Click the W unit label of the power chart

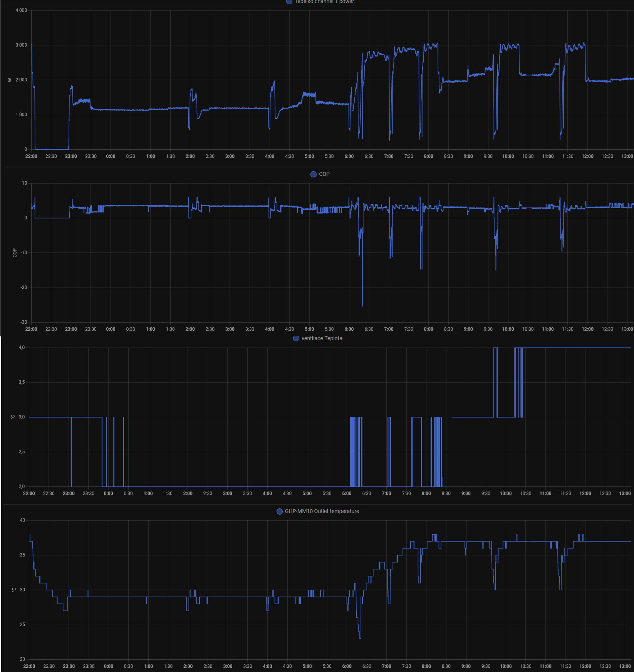point(10,80)
